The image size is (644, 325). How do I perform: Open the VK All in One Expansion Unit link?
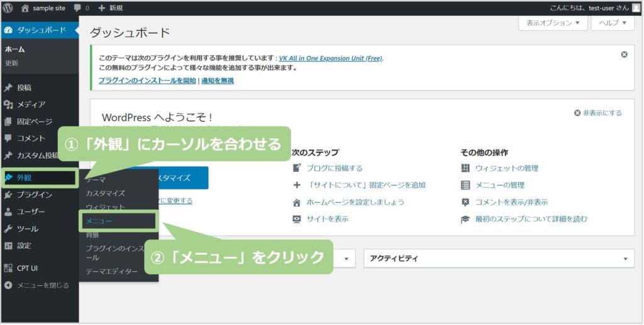tap(331, 58)
